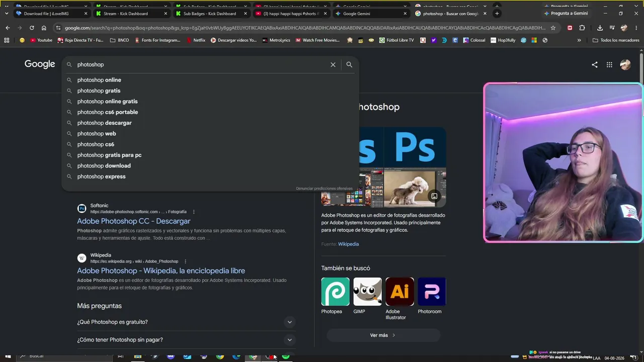This screenshot has width=644, height=362.
Task: Expand '¿Qué Photoshop es gratuito?' question
Action: 185,322
